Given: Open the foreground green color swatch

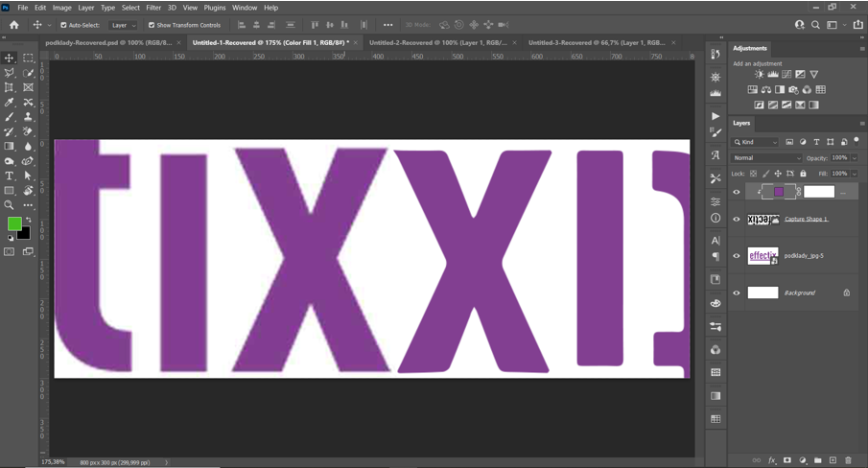Looking at the screenshot, I should pyautogui.click(x=14, y=224).
